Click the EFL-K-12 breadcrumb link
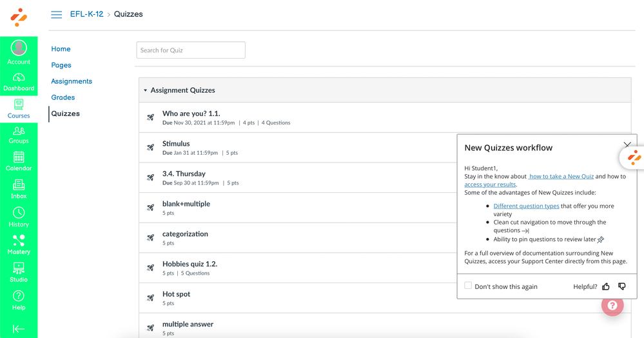The width and height of the screenshot is (644, 338). coord(86,14)
